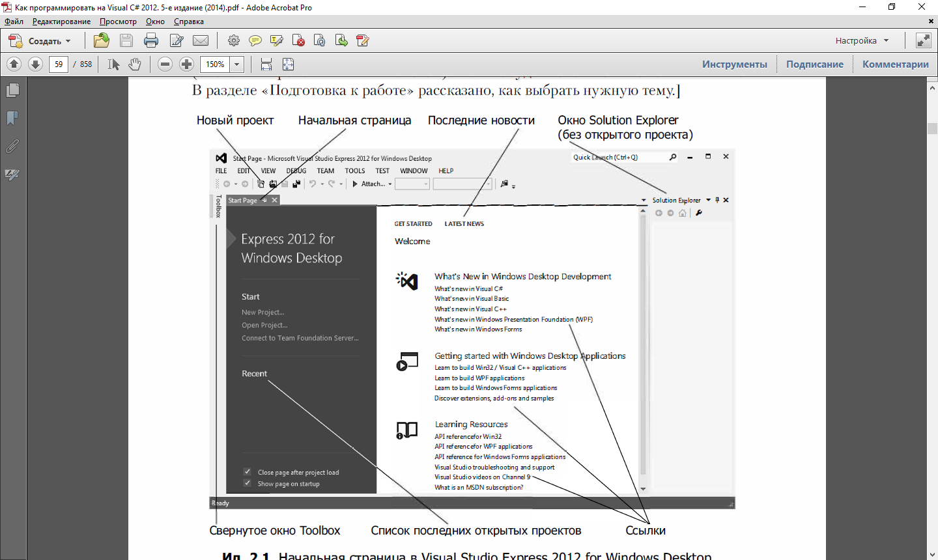Screen dimensions: 938x560
Task: Click the caption 'Ссылки'
Action: tap(646, 531)
